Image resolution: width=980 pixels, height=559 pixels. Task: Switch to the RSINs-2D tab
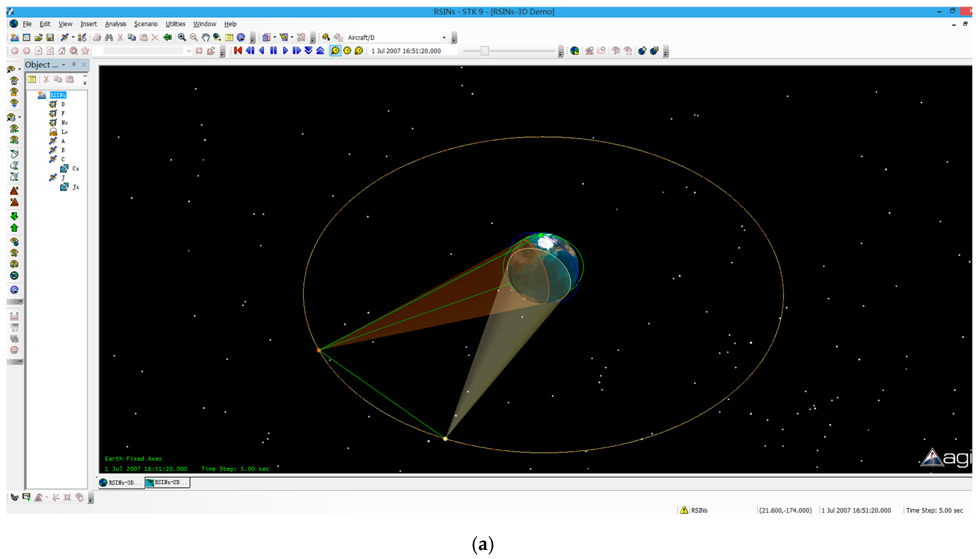pyautogui.click(x=167, y=482)
